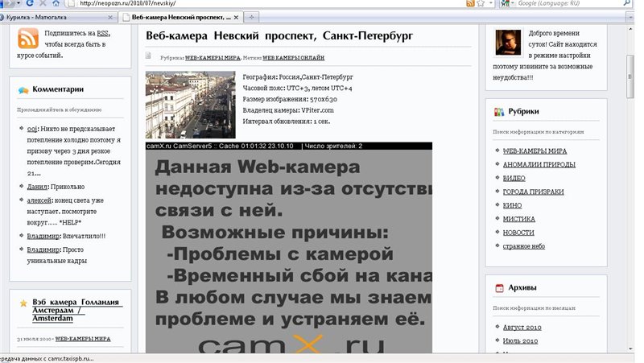Click the magnifier search icon
Image resolution: width=644 pixels, height=363 pixels.
[627, 3]
